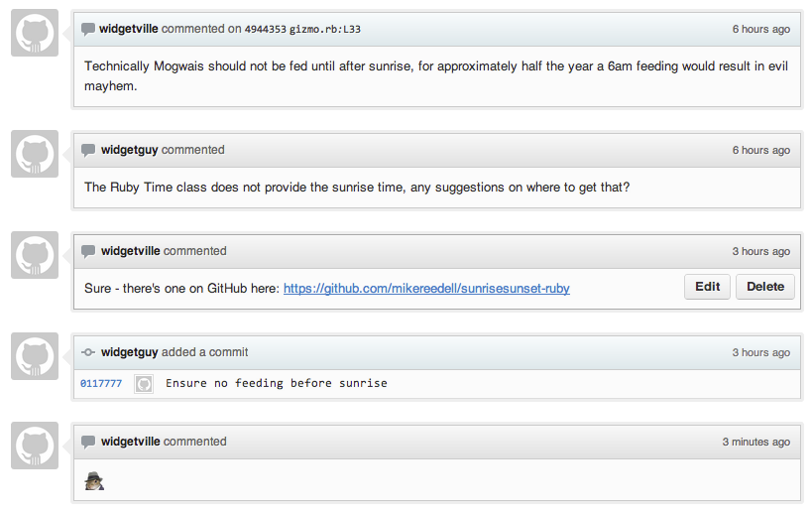Open commit message Ensure no feeding before sunrise
Screen dimensions: 812x512
click(277, 383)
